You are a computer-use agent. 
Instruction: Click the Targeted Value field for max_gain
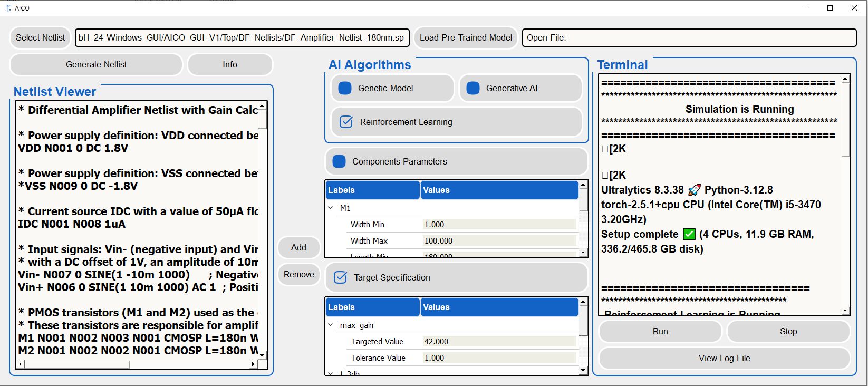click(x=499, y=342)
